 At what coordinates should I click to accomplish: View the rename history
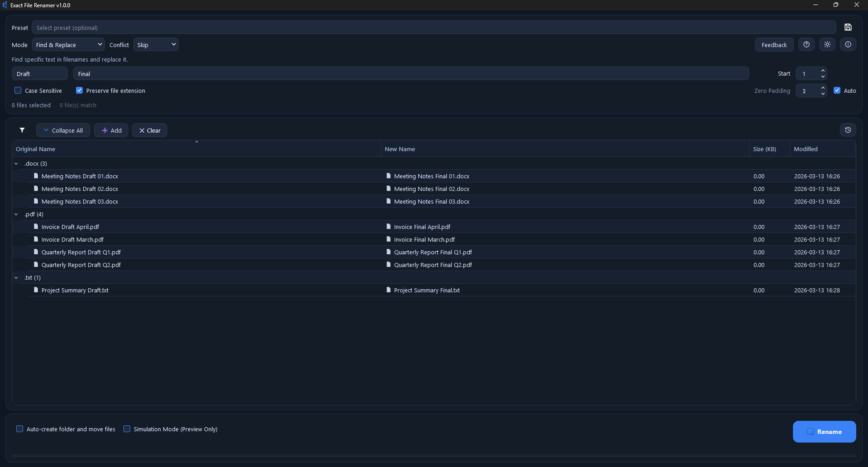pos(848,130)
